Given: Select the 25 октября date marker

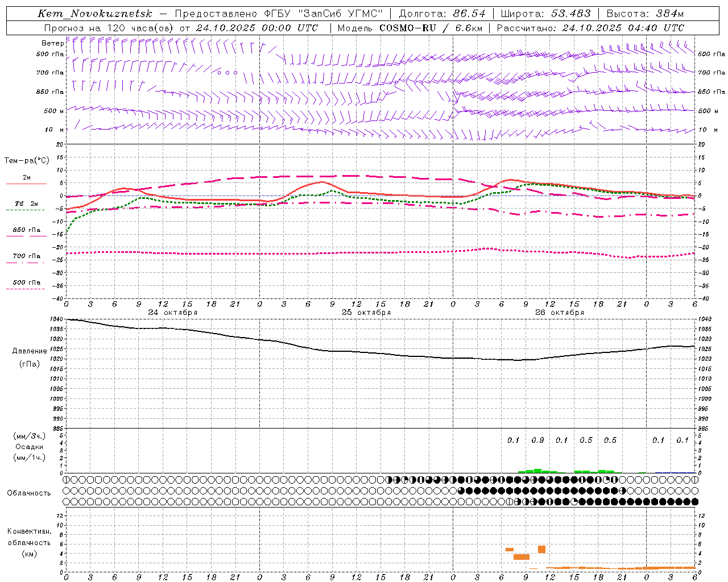Looking at the screenshot, I should pyautogui.click(x=366, y=313).
